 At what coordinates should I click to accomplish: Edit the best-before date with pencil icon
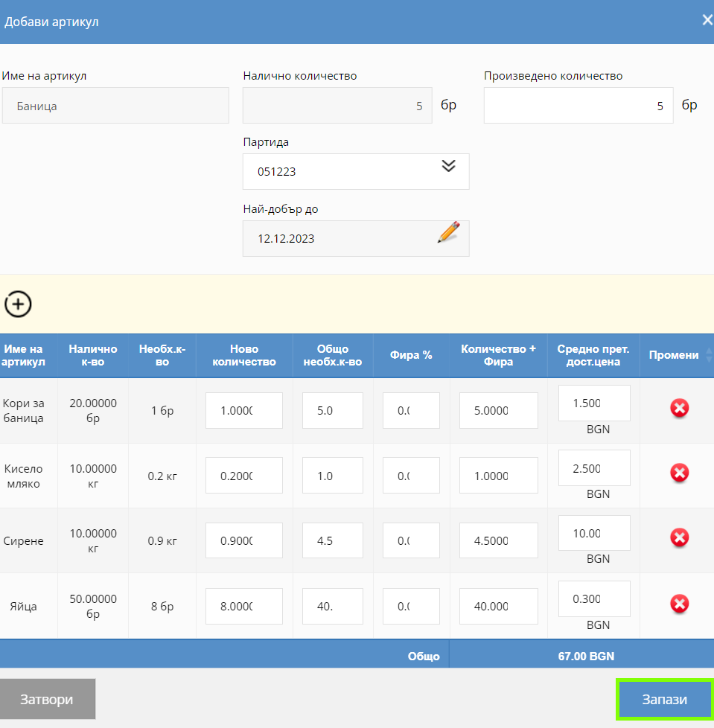(448, 232)
